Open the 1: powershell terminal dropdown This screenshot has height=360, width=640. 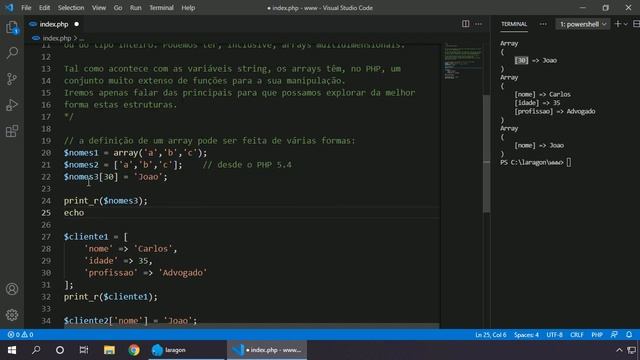[x=582, y=24]
